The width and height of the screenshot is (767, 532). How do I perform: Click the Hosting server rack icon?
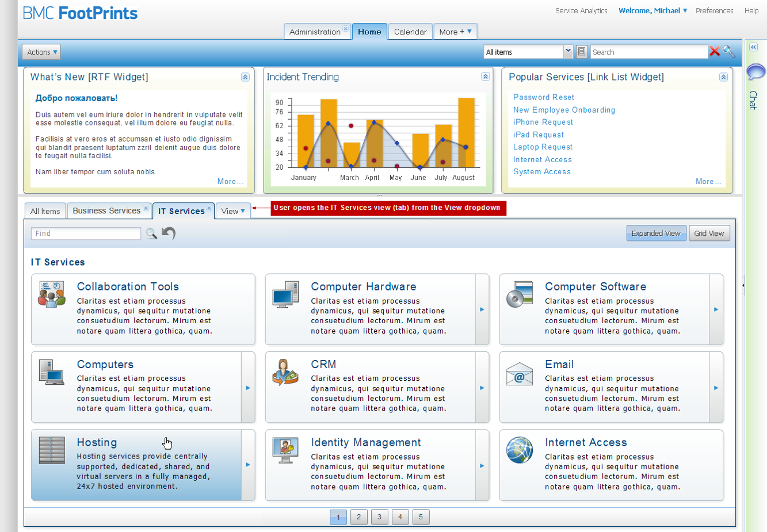(52, 450)
